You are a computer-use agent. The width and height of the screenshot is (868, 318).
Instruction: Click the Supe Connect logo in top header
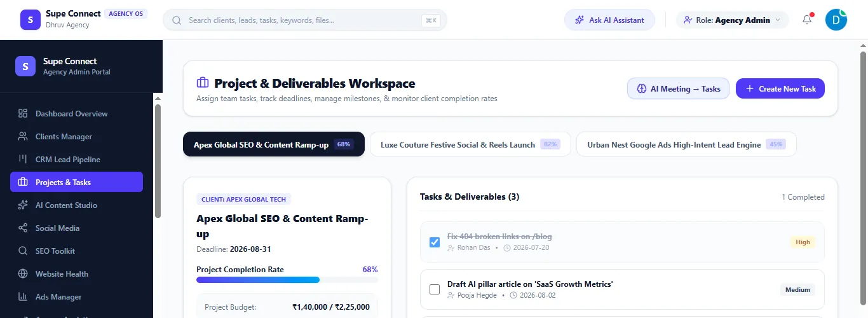[x=31, y=20]
